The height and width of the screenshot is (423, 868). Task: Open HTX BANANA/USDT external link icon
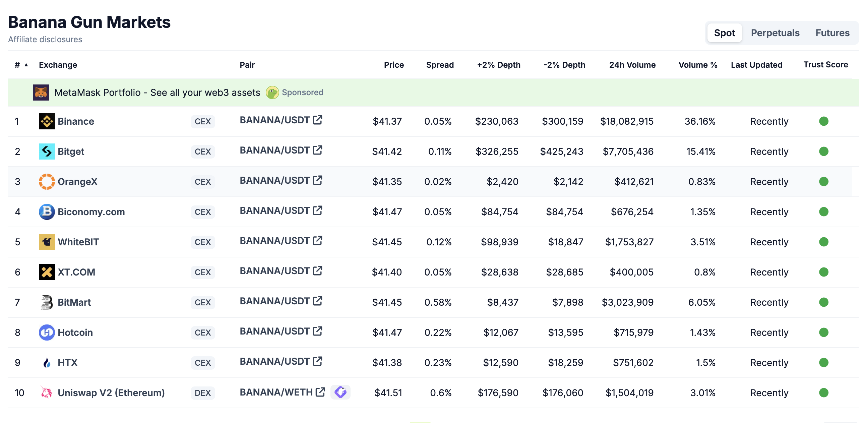pos(317,361)
